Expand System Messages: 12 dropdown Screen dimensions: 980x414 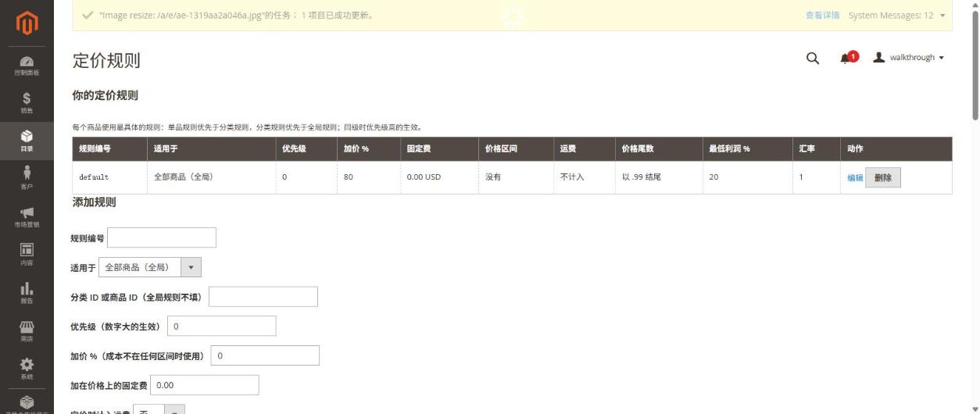click(x=896, y=16)
